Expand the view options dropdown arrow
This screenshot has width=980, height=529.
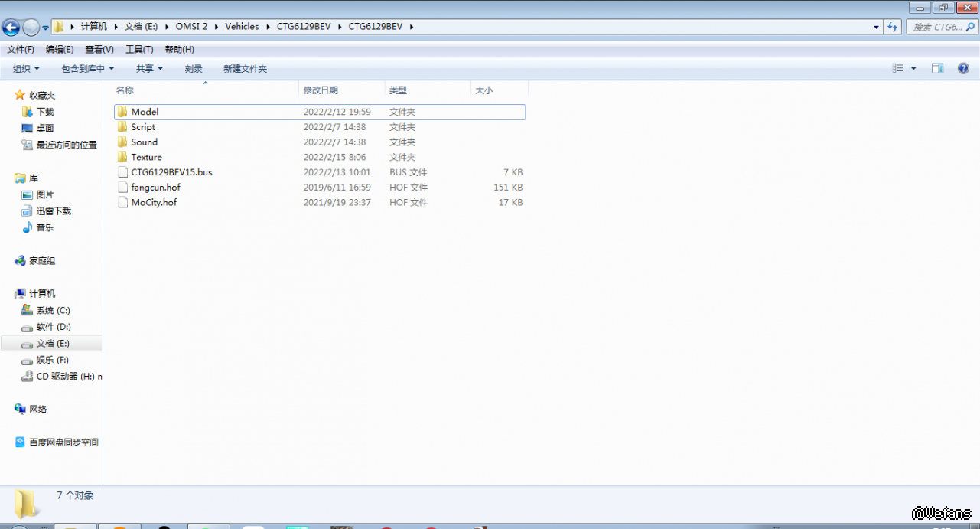click(913, 69)
